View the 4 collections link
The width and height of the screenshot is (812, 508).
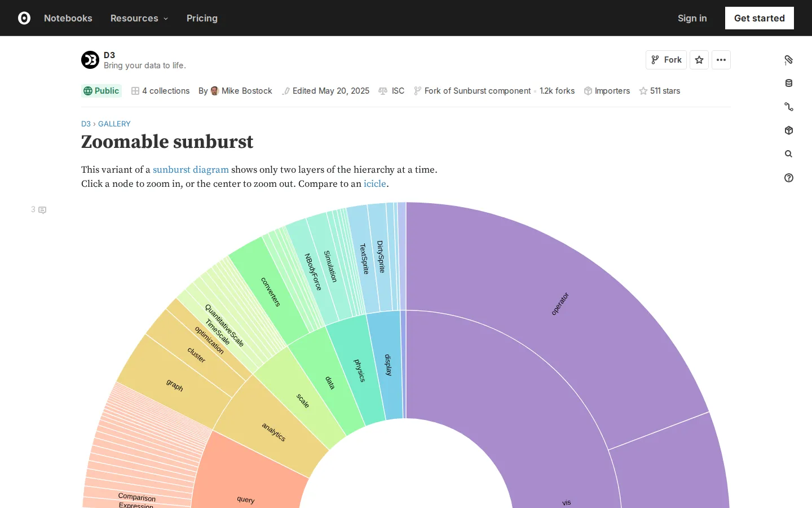161,91
